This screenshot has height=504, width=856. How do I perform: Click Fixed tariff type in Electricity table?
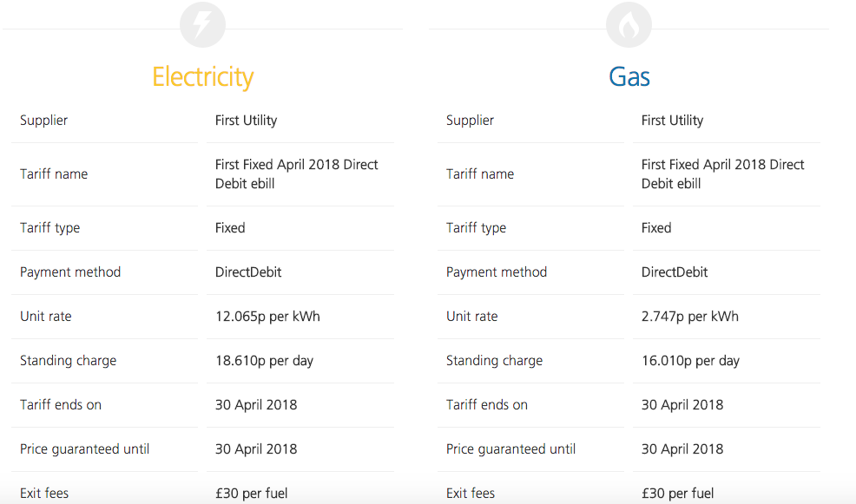coord(230,228)
